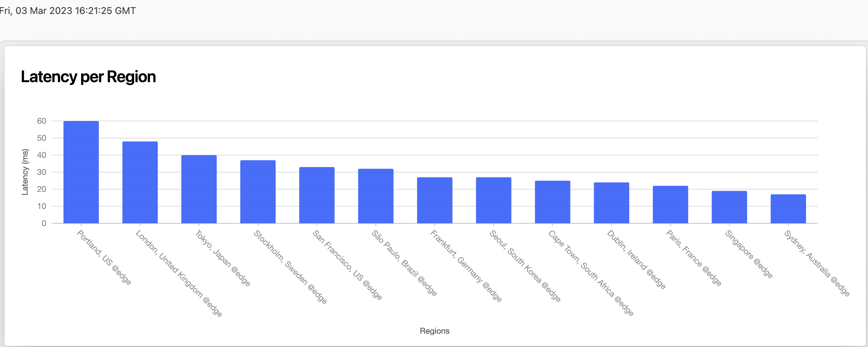Viewport: 868px width, 347px height.
Task: Click the 'San Francisco, US @edge' axis label
Action: point(347,265)
